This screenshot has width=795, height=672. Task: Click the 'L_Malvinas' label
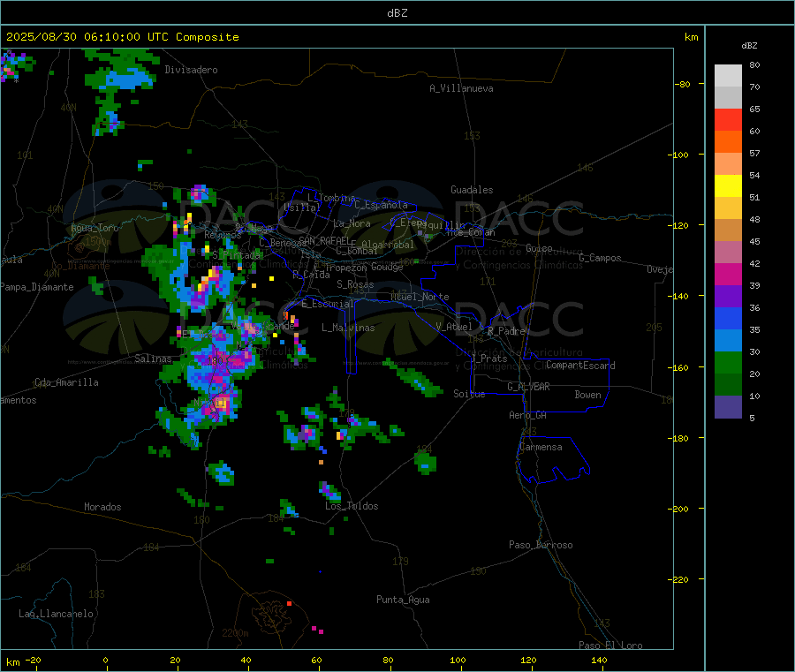tap(348, 328)
